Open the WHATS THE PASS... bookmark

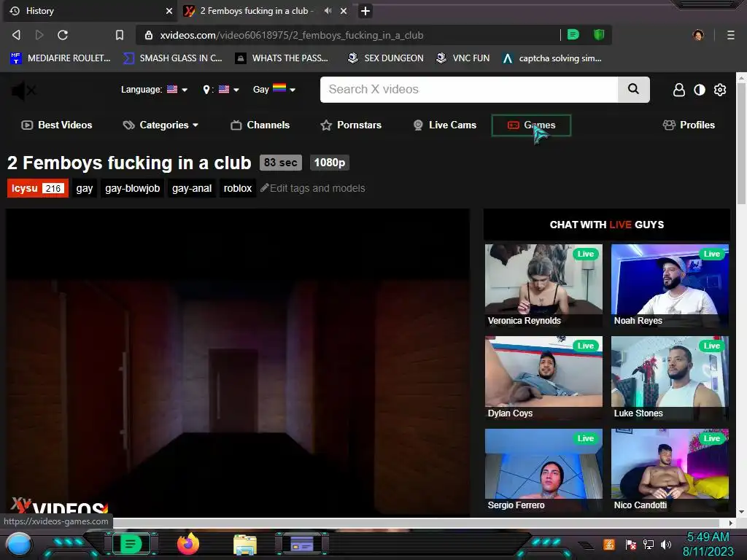coord(282,58)
